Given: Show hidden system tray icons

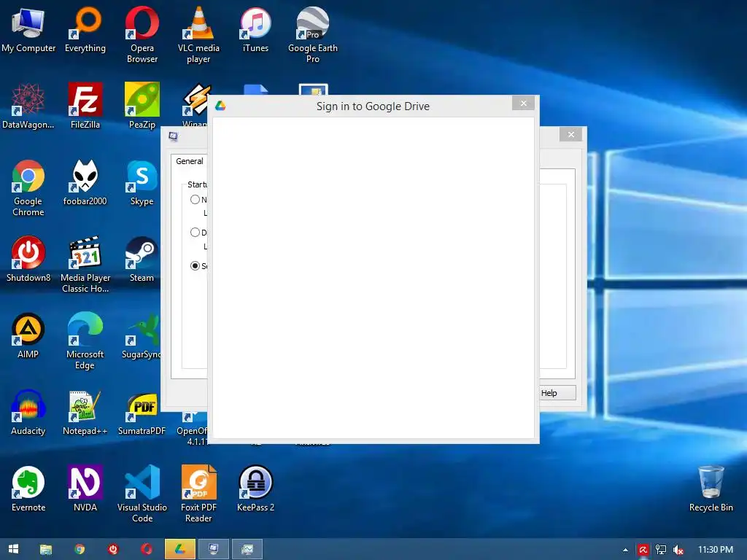Looking at the screenshot, I should (625, 550).
